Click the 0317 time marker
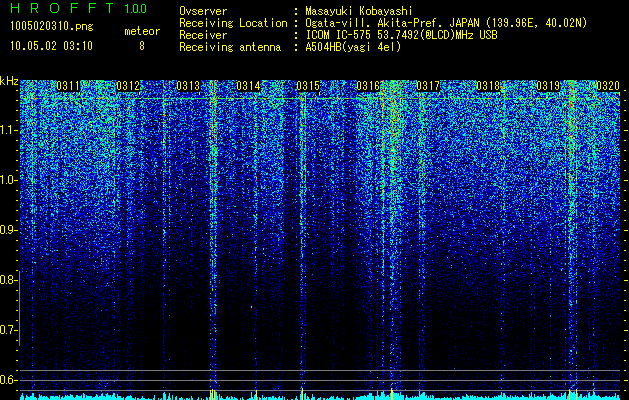Screen dimensions: 629x400 pos(428,86)
